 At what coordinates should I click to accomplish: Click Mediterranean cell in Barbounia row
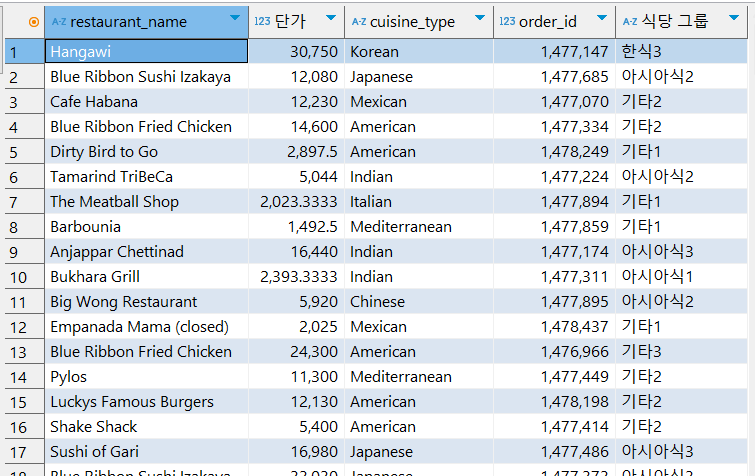coord(419,227)
